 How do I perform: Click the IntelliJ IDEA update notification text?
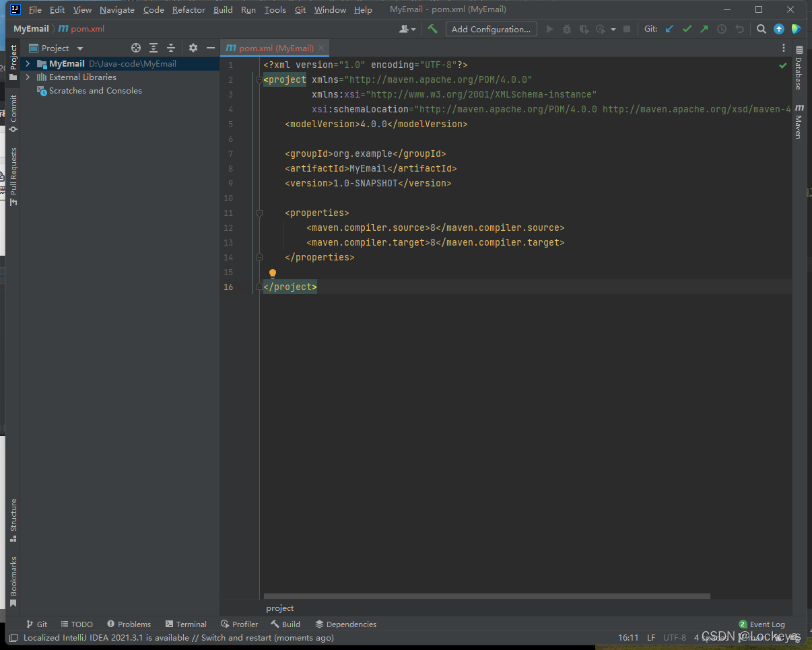(178, 638)
